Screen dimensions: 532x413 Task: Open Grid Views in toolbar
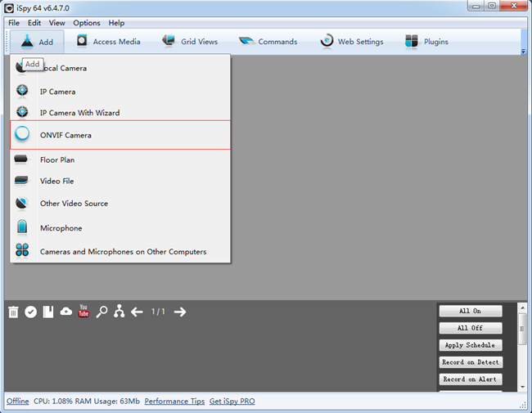point(190,42)
